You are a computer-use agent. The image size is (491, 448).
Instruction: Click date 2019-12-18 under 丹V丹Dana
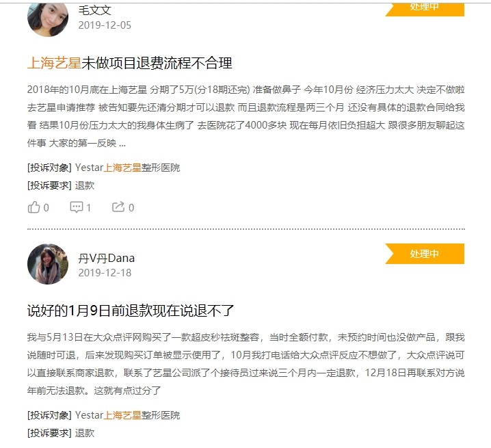pyautogui.click(x=105, y=272)
